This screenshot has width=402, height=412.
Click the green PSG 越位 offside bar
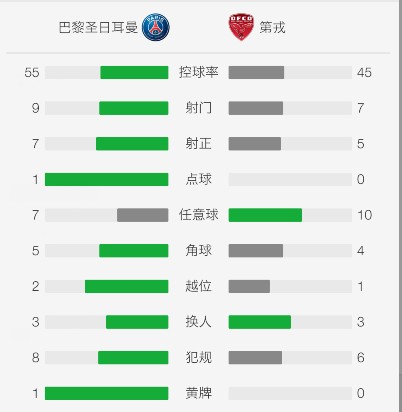127,286
